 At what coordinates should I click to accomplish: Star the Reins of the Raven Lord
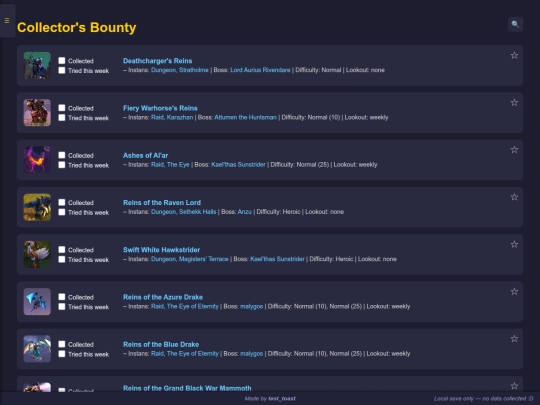[514, 197]
